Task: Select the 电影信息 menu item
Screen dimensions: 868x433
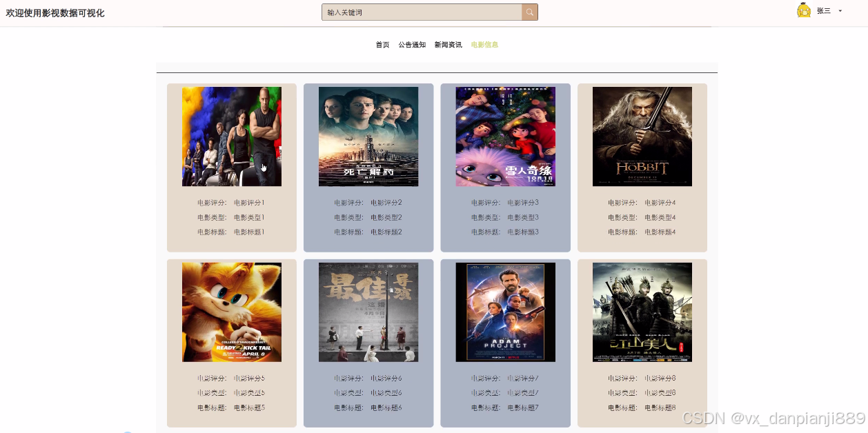Action: tap(484, 45)
